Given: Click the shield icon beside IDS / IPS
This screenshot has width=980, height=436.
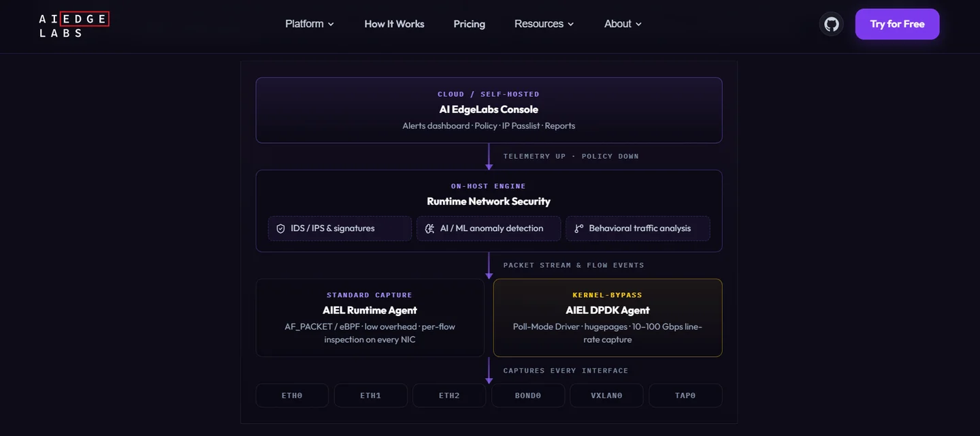Looking at the screenshot, I should click(x=280, y=229).
